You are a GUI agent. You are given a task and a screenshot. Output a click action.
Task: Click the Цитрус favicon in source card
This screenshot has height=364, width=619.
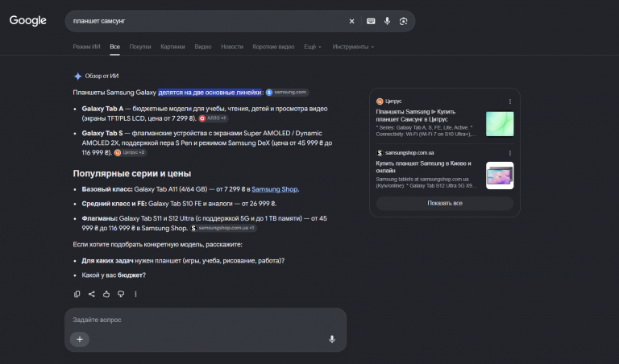(380, 101)
